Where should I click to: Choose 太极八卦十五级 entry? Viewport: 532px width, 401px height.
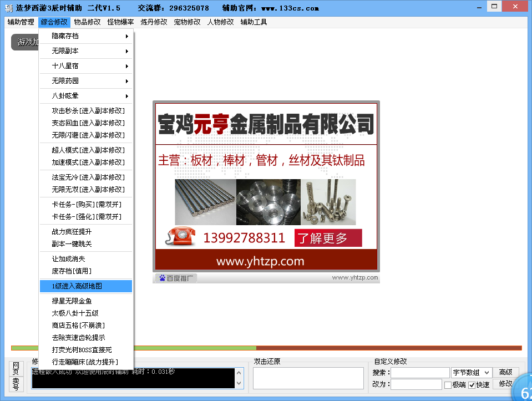point(86,313)
